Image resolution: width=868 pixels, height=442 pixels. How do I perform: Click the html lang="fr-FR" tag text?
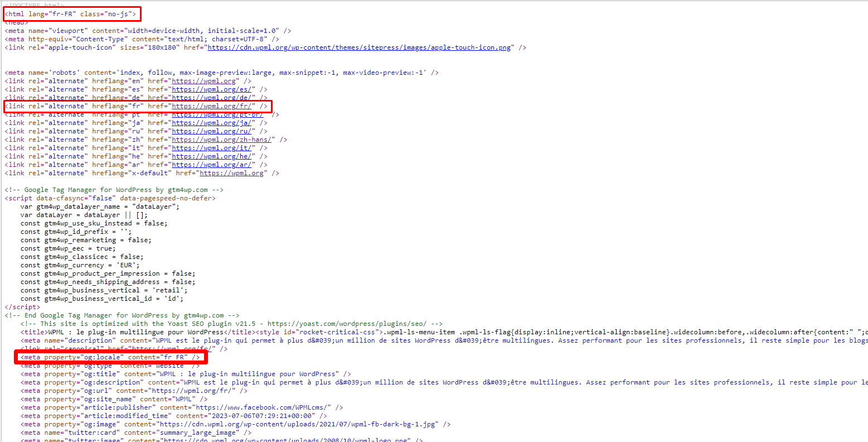click(x=70, y=14)
